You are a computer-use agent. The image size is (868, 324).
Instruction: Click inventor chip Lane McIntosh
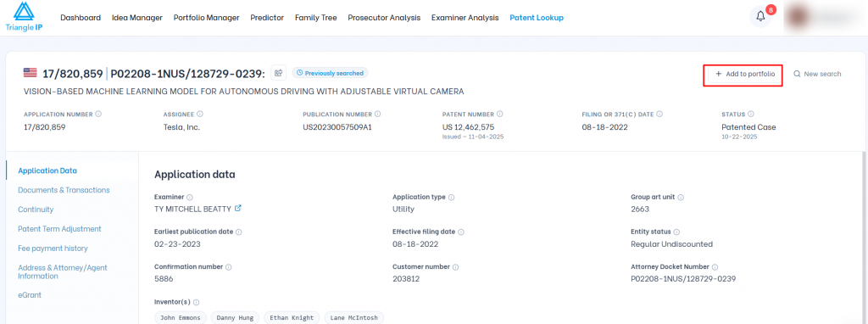pyautogui.click(x=353, y=318)
